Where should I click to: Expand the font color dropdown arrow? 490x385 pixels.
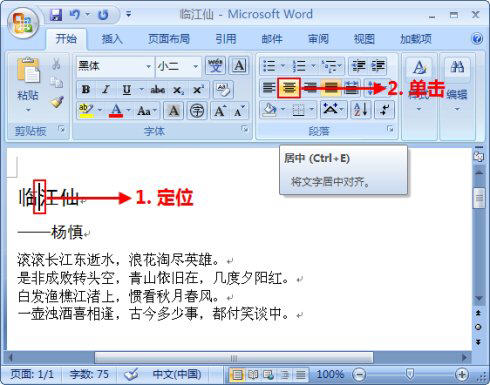tap(129, 110)
